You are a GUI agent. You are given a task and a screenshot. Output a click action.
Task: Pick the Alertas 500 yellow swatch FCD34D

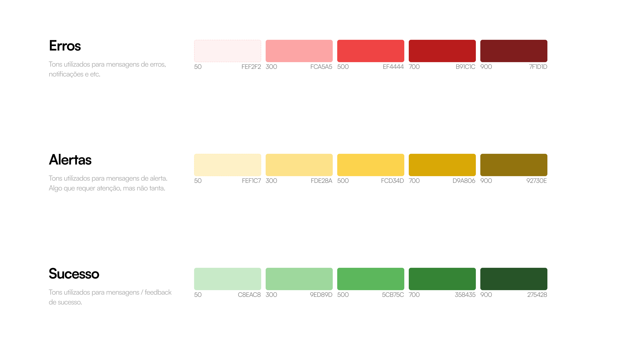pyautogui.click(x=371, y=165)
